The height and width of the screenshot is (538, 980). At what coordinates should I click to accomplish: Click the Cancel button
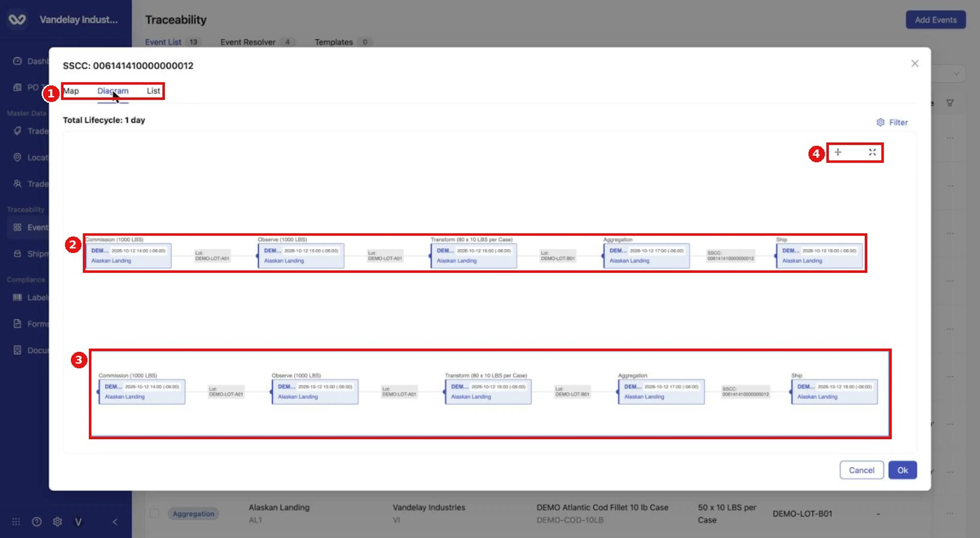pyautogui.click(x=861, y=470)
